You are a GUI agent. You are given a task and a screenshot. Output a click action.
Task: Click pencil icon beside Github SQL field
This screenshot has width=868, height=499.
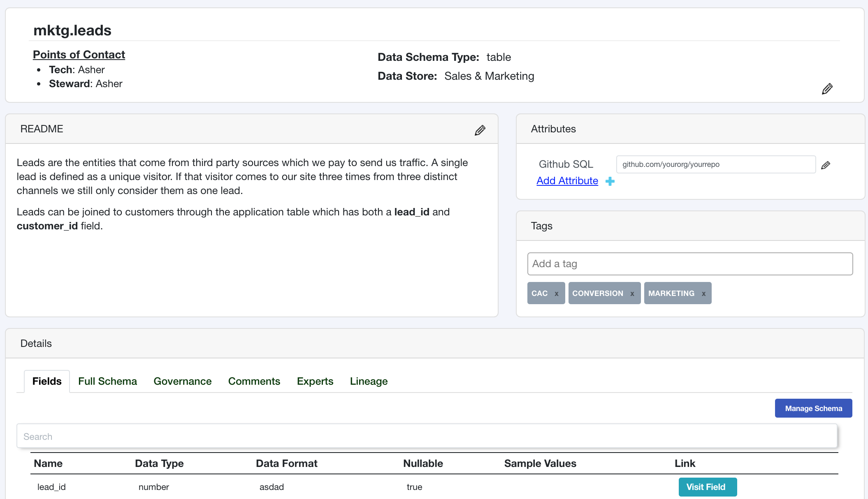point(825,165)
